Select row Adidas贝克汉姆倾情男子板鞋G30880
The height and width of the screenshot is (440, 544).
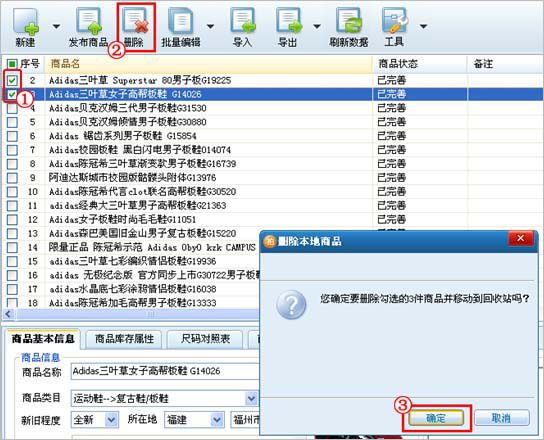(x=272, y=122)
